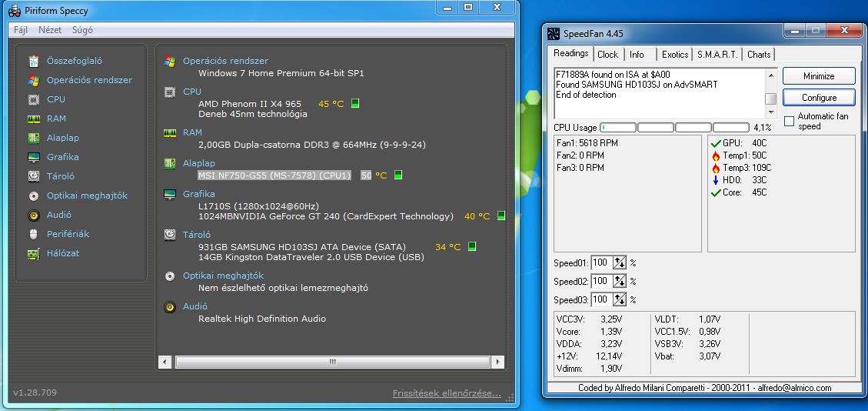Switch to the S.M.A.R.T. tab in SpeedFan

[x=717, y=55]
